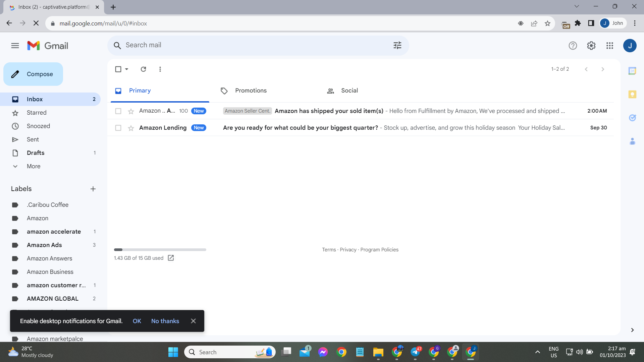Dismiss the desktop notifications prompt

point(193,321)
